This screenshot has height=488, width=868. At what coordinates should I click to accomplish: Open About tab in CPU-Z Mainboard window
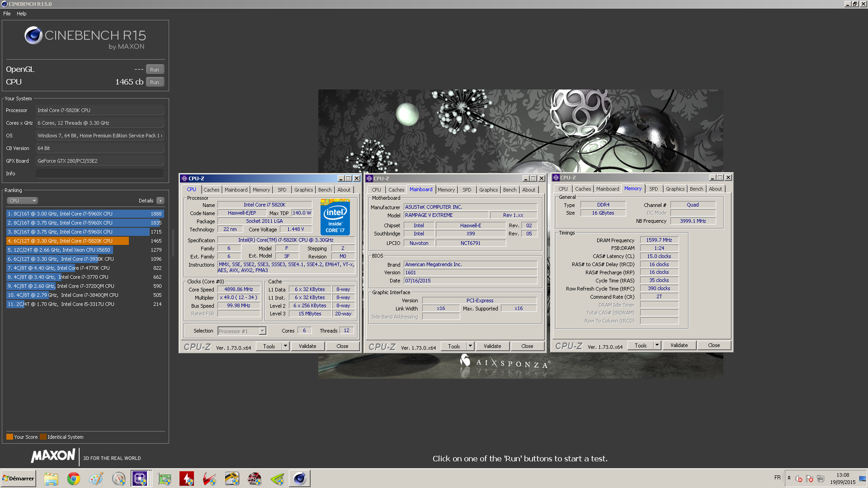pos(528,190)
